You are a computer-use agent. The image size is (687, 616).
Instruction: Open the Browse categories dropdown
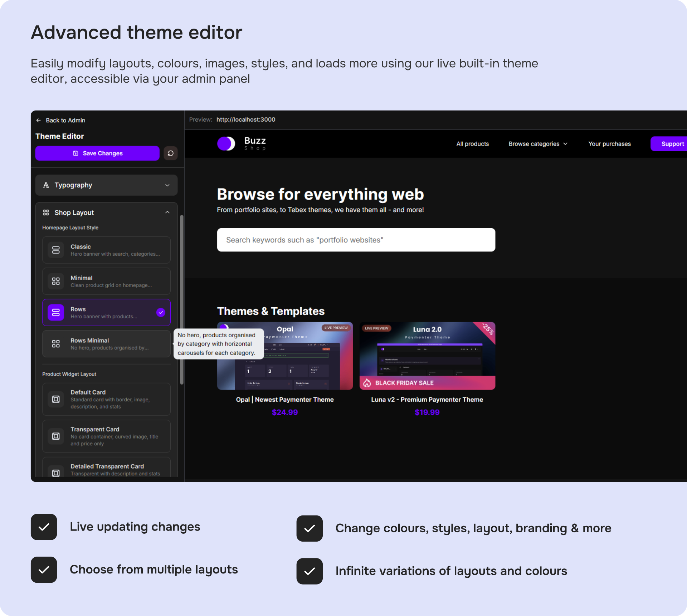538,144
